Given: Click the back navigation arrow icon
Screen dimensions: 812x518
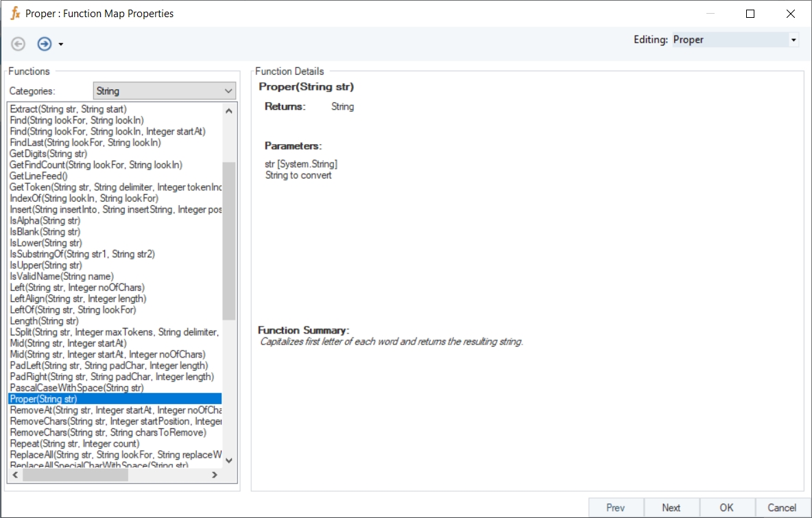Looking at the screenshot, I should 19,44.
